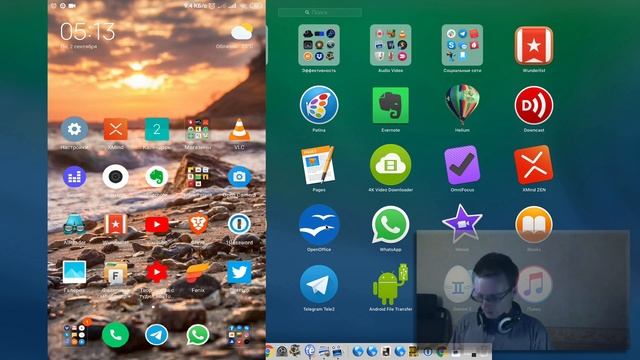This screenshot has width=640, height=360.
Task: Open the Calendar app showing 2 on phone
Action: pyautogui.click(x=157, y=129)
